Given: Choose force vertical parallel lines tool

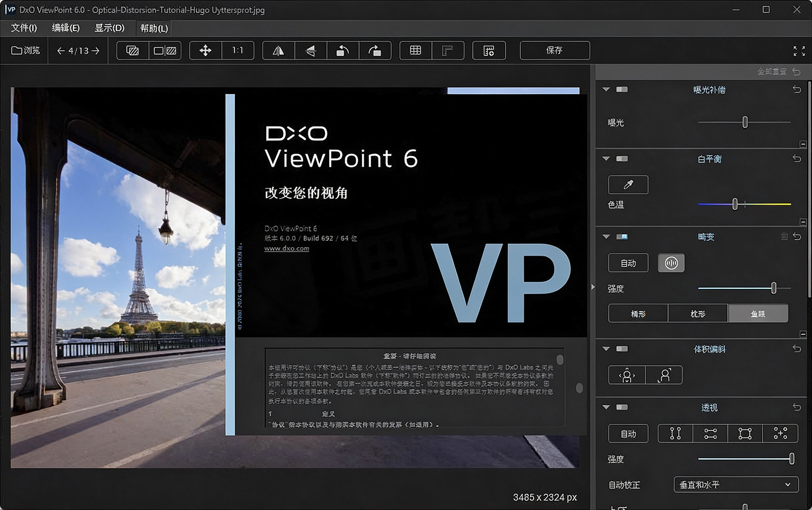Looking at the screenshot, I should click(x=675, y=433).
